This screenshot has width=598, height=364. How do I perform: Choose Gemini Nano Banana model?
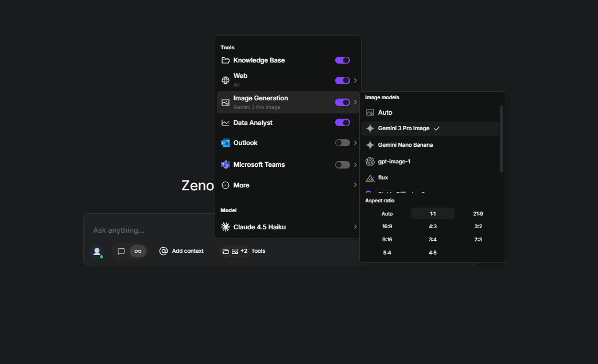tap(430, 144)
